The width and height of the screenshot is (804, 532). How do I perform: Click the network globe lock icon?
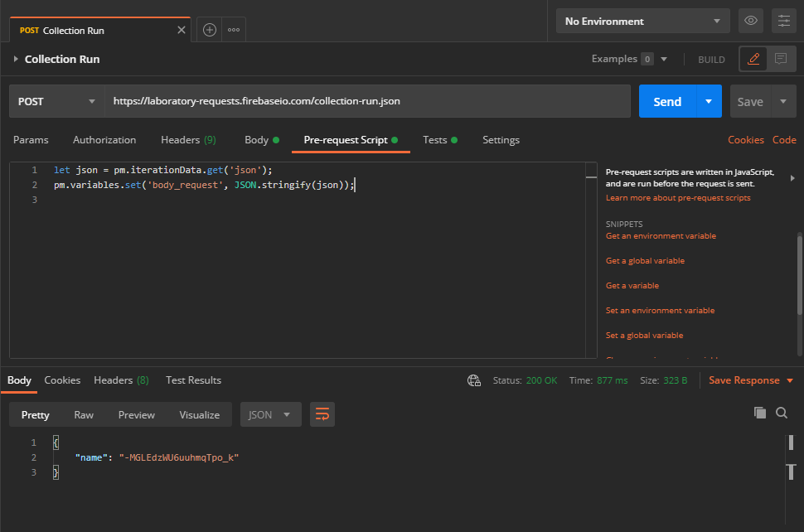474,380
